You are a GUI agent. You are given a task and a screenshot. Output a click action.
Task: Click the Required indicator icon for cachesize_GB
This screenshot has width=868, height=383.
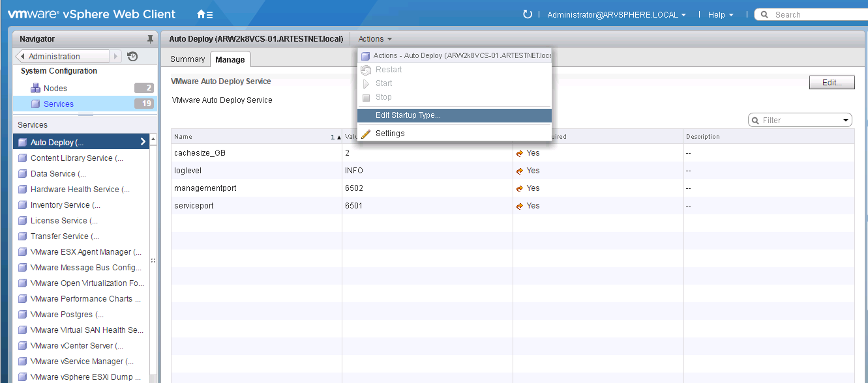point(521,152)
